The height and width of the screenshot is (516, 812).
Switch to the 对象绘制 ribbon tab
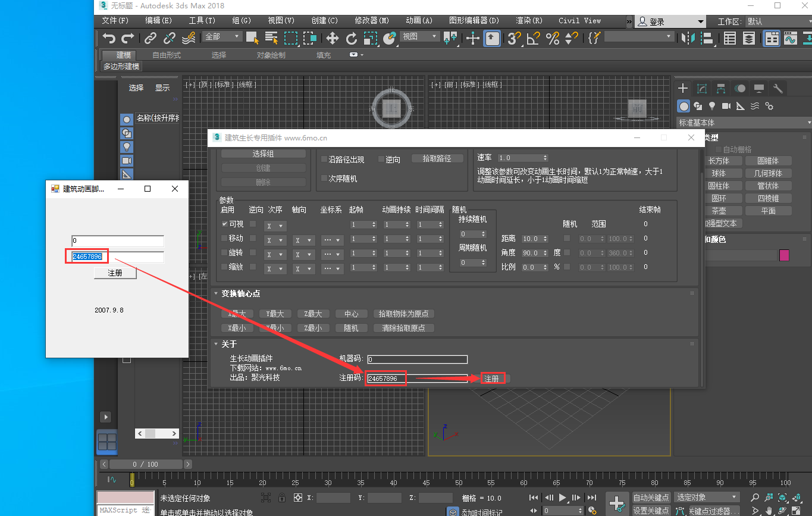271,55
